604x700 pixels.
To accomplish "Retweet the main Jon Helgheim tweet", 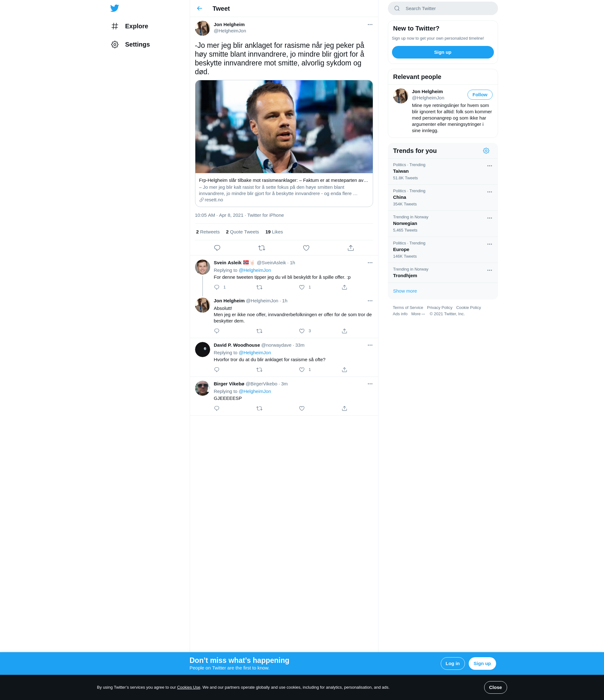I will [261, 248].
